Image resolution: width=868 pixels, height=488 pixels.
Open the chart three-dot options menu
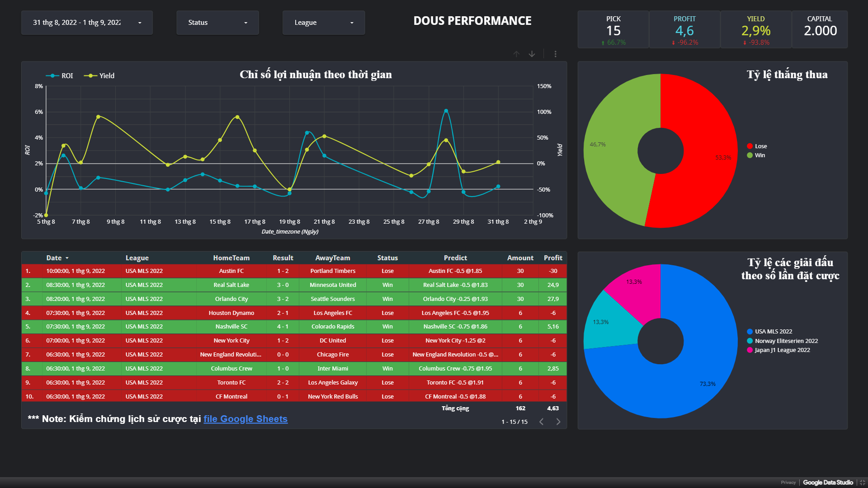click(555, 54)
